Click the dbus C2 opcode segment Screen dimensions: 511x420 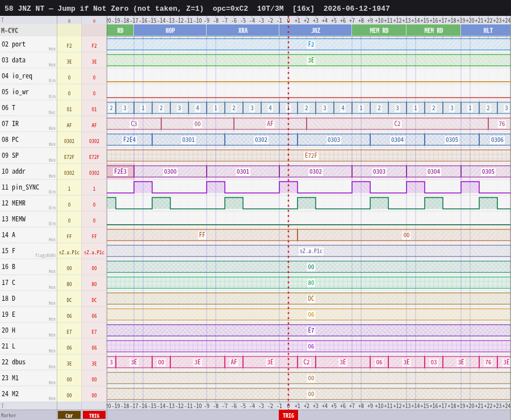pyautogui.click(x=307, y=362)
